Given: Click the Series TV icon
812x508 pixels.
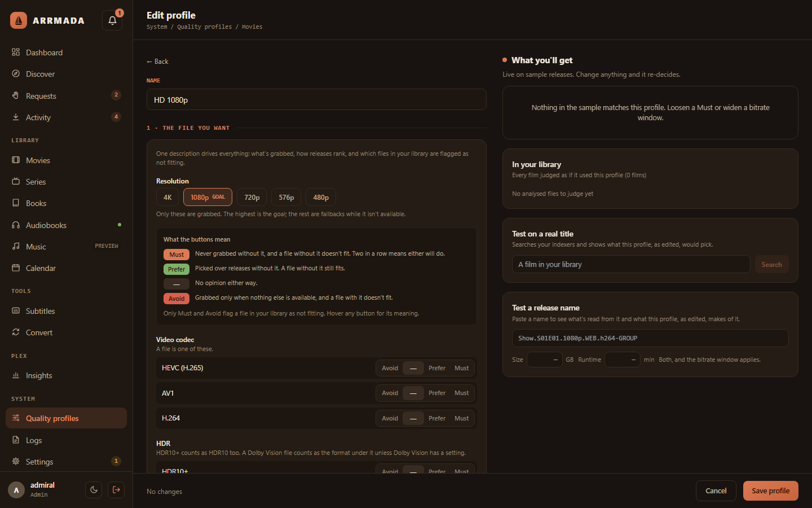Looking at the screenshot, I should (16, 181).
